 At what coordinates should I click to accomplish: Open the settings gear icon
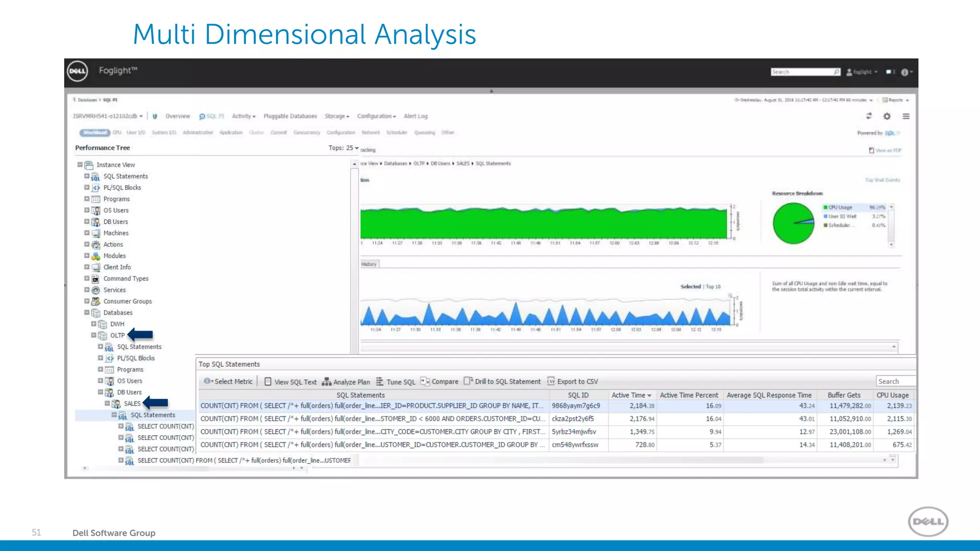click(887, 116)
